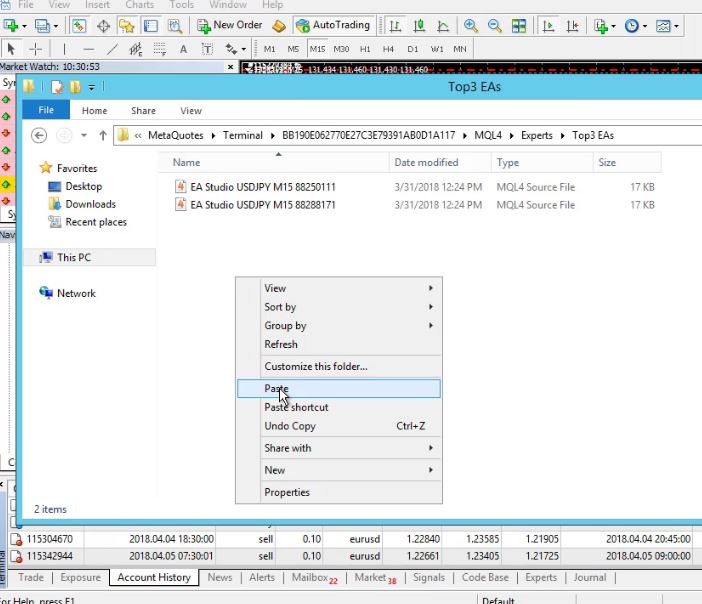Switch to the MN timeframe
Image resolution: width=702 pixels, height=604 pixels.
pos(460,49)
